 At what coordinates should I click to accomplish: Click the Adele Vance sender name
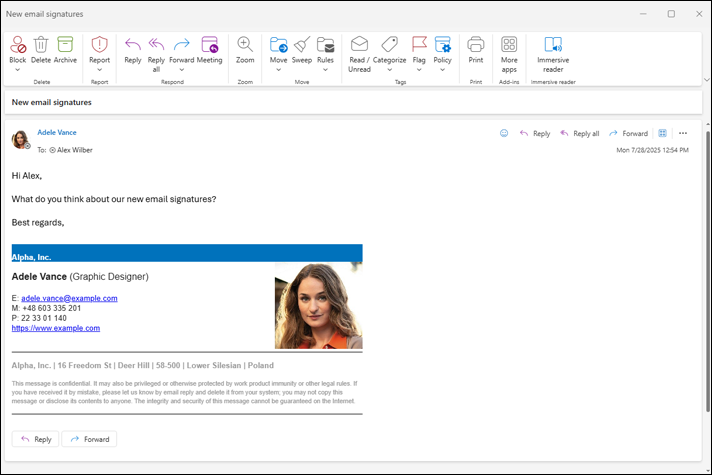pyautogui.click(x=57, y=133)
